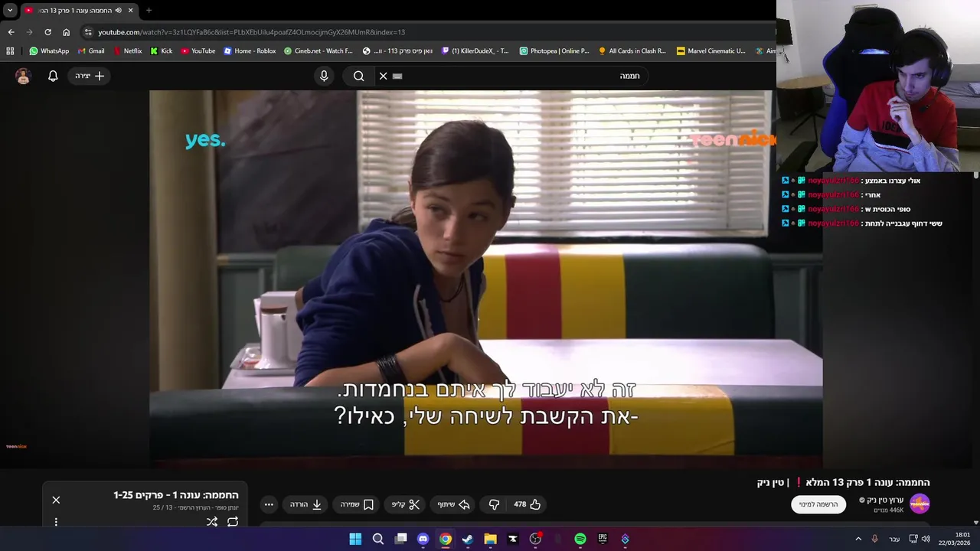Open Discord from the taskbar

423,539
